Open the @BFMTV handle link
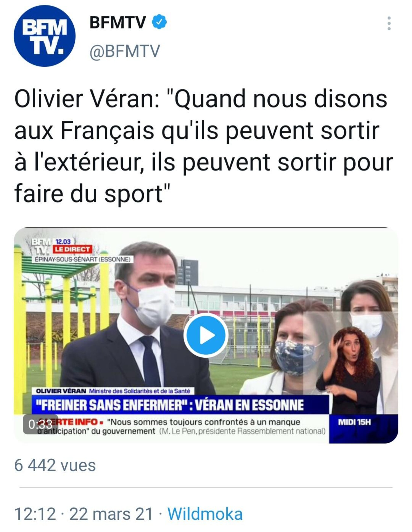The width and height of the screenshot is (412, 532). pos(125,51)
